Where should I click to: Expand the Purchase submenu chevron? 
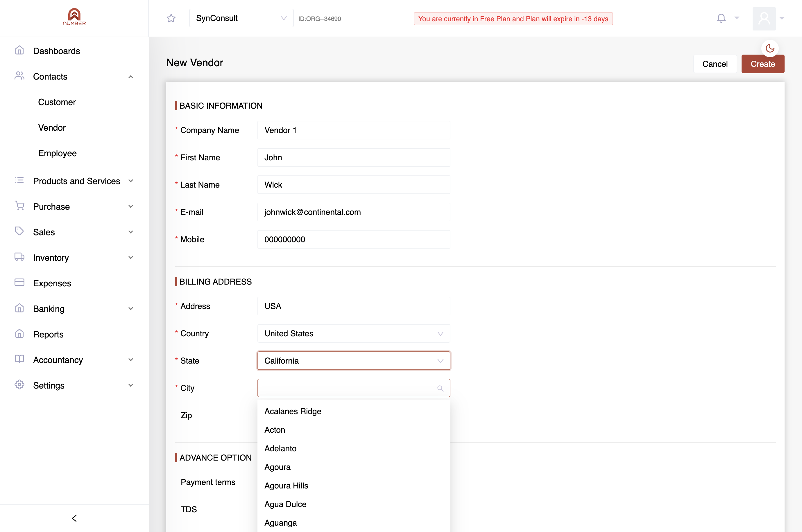pyautogui.click(x=131, y=207)
